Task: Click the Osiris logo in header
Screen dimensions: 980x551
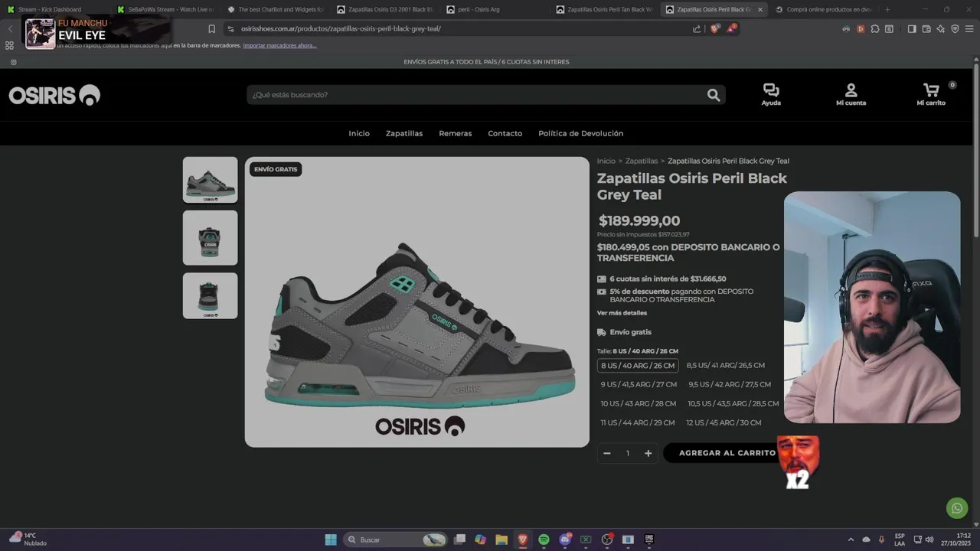Action: tap(54, 95)
